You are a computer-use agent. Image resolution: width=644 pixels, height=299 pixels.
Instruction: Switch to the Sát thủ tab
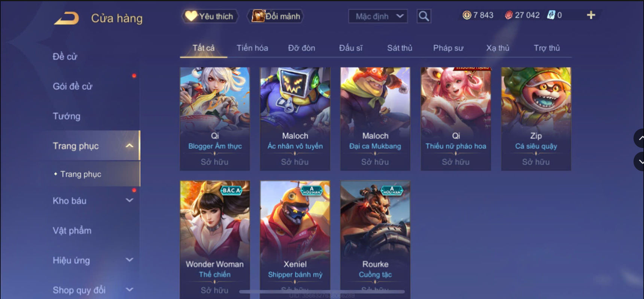400,48
